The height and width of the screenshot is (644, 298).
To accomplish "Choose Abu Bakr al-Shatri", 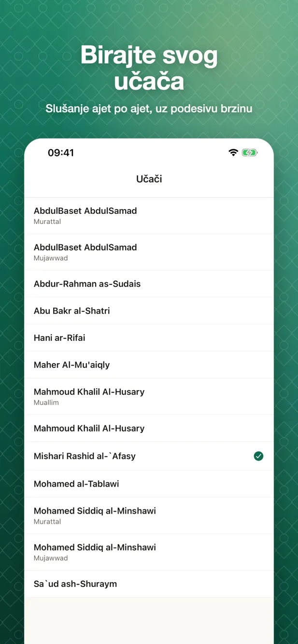I will [x=149, y=311].
